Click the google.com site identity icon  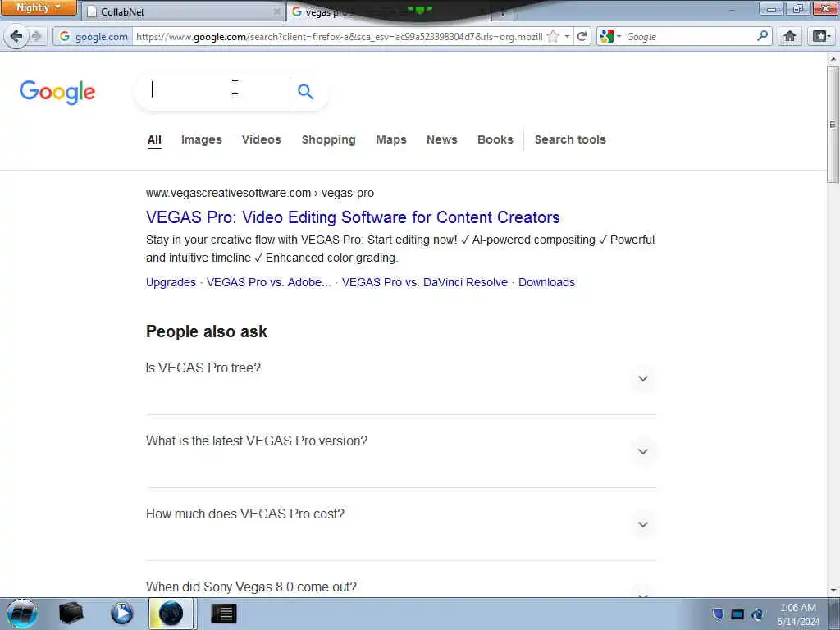94,36
